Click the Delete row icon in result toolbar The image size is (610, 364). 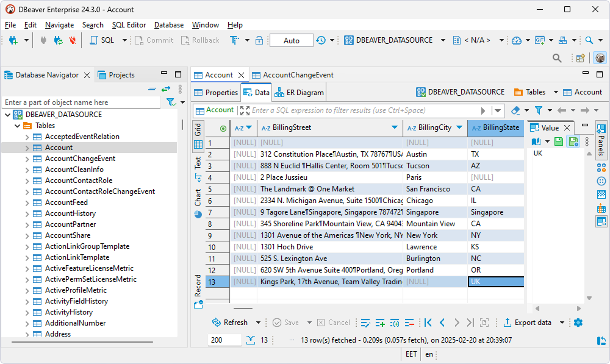tap(410, 322)
